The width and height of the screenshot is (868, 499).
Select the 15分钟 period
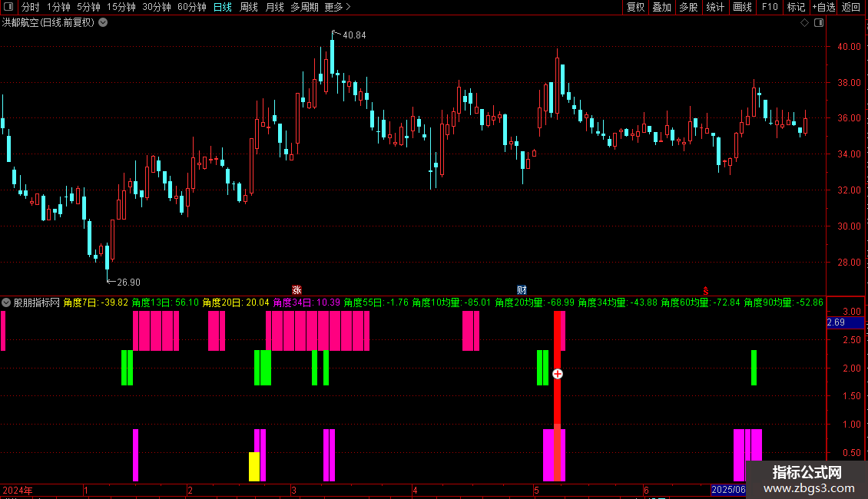(x=121, y=7)
